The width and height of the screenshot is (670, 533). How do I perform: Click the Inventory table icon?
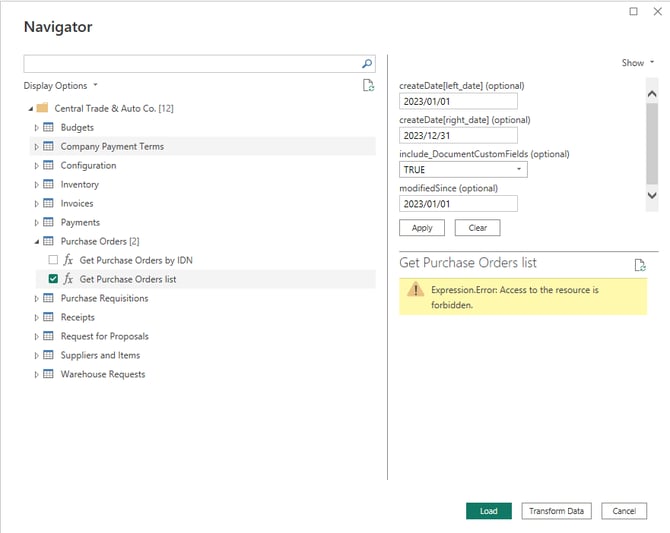[x=48, y=184]
